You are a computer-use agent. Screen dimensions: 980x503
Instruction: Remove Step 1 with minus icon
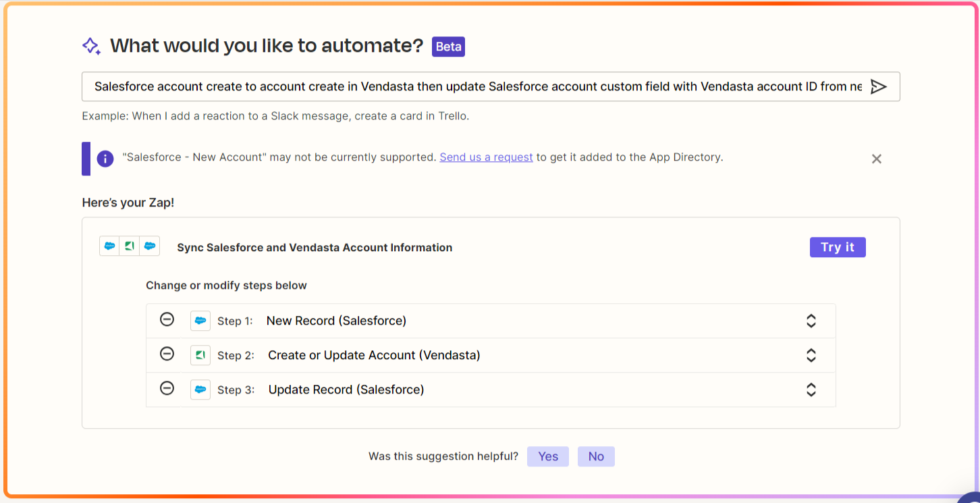coord(167,319)
